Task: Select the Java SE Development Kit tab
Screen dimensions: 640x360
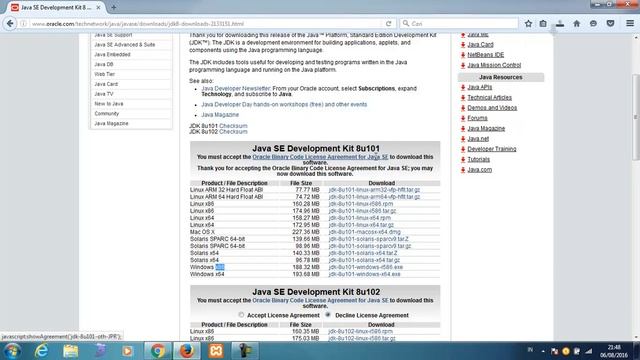Action: coord(56,7)
